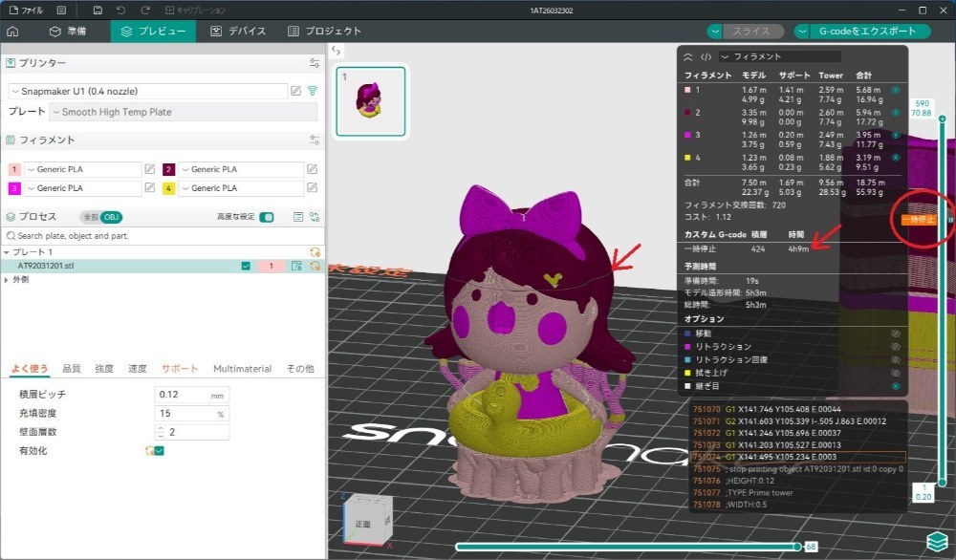Click the スライス button
This screenshot has width=956, height=560.
pos(755,32)
